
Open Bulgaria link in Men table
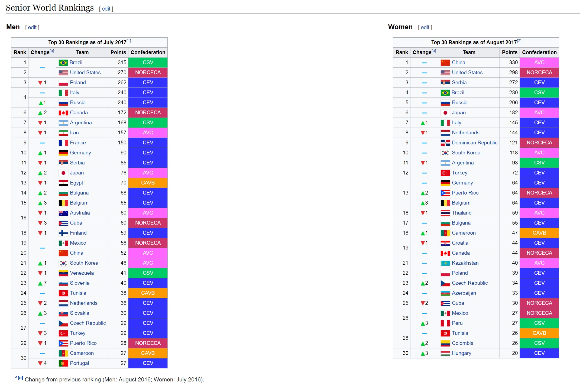tap(79, 193)
